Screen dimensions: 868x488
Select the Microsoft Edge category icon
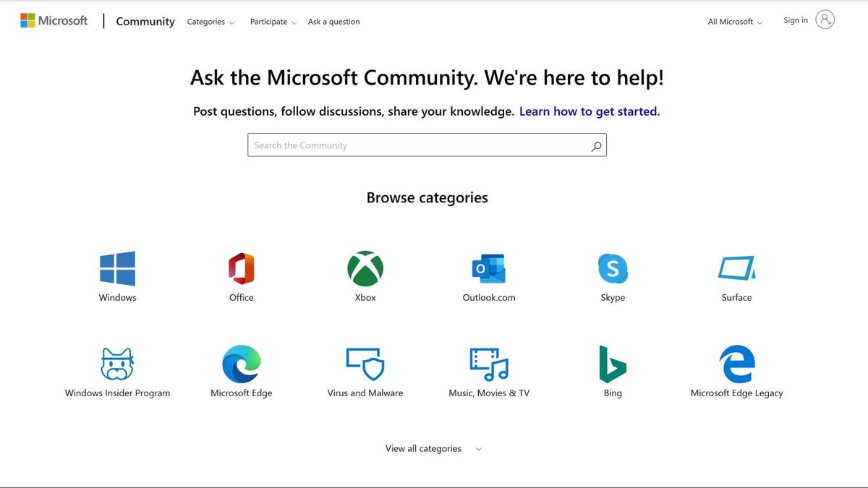[242, 362]
